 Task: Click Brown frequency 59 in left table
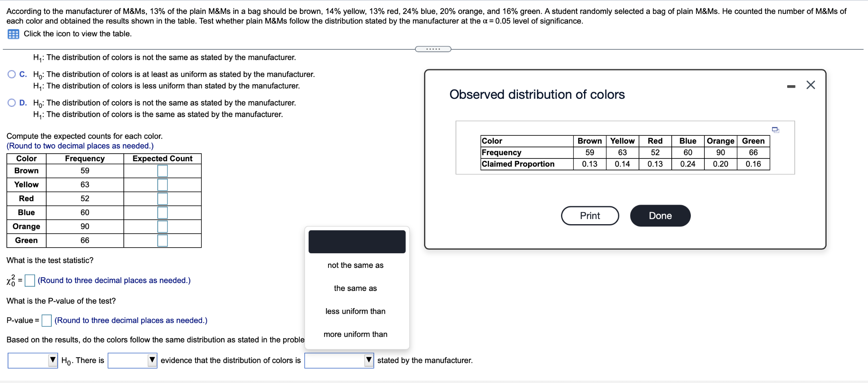click(x=85, y=171)
